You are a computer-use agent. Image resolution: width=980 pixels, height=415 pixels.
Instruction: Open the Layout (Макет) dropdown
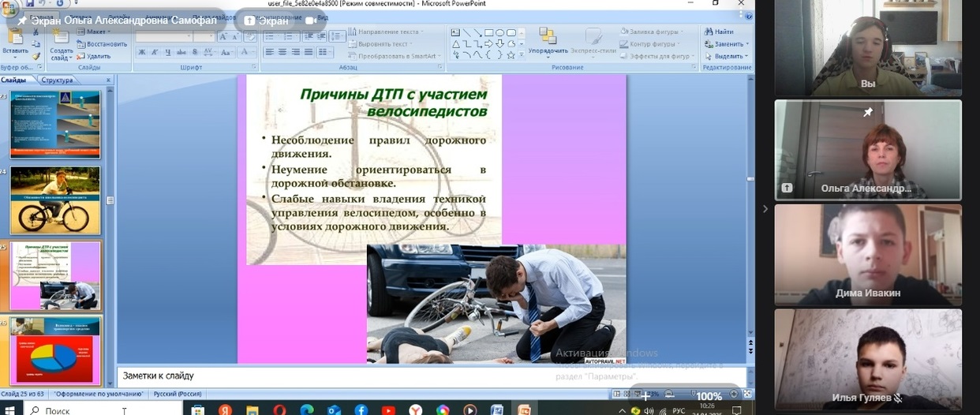click(x=95, y=32)
